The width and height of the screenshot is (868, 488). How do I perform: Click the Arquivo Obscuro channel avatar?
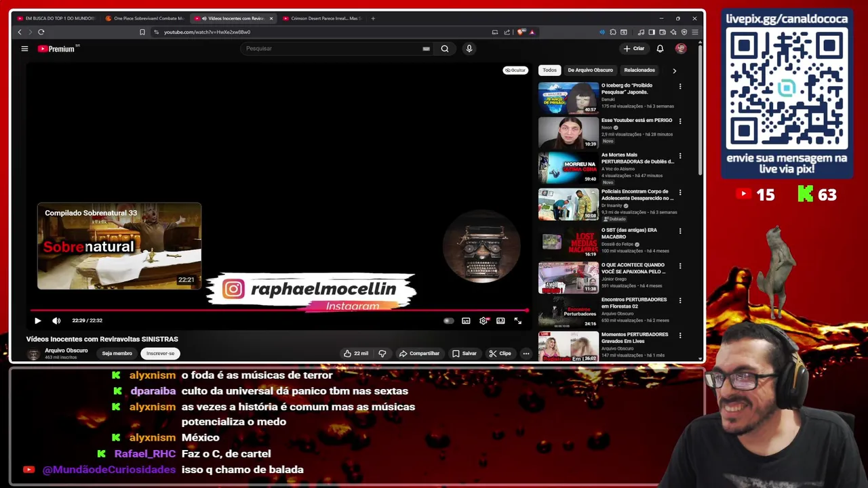click(x=33, y=354)
